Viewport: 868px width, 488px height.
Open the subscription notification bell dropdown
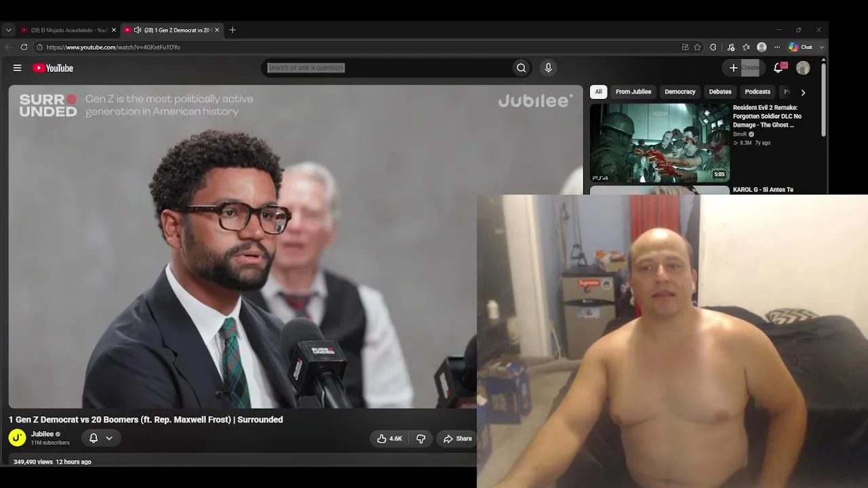pos(100,438)
